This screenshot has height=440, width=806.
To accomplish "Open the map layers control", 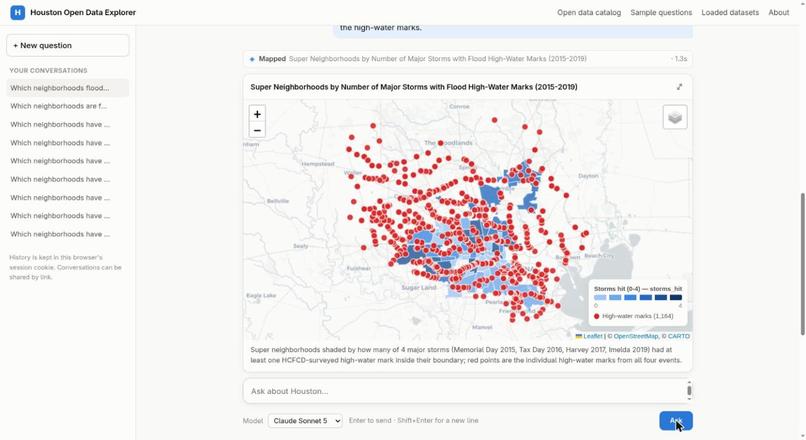I will 675,118.
